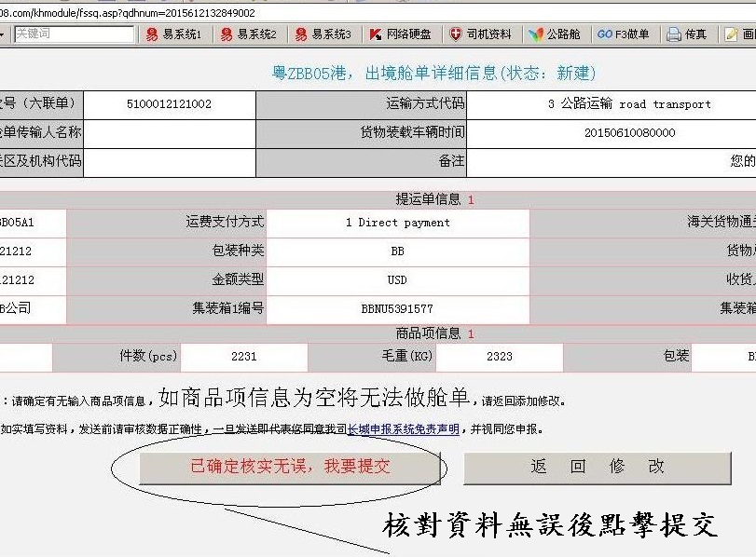Open the 传真 bookmark
This screenshot has height=557, width=756.
[x=687, y=34]
